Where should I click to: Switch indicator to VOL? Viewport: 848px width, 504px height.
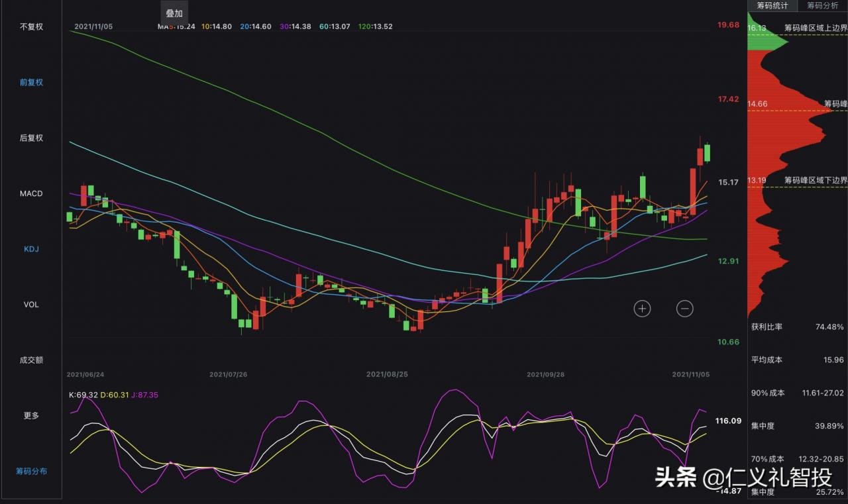pyautogui.click(x=31, y=305)
